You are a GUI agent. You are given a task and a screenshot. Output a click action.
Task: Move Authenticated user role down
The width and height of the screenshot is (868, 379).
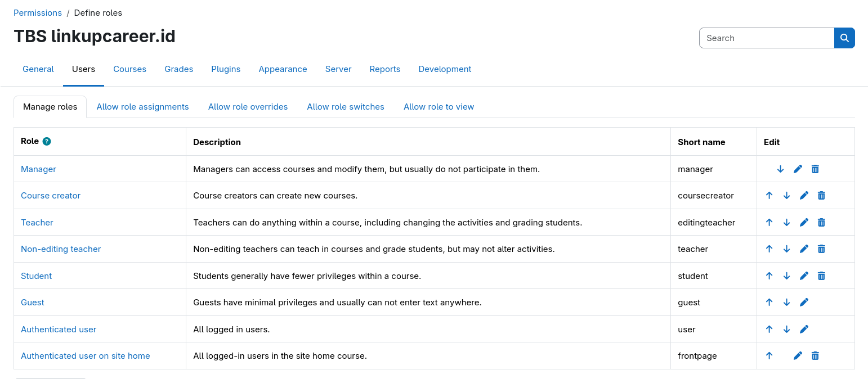[786, 330]
